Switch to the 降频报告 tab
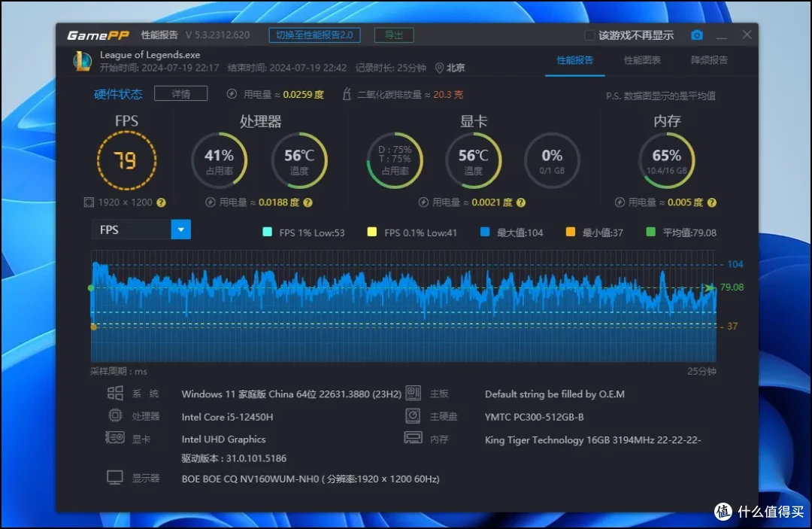Screen dimensions: 812x529 (709, 61)
